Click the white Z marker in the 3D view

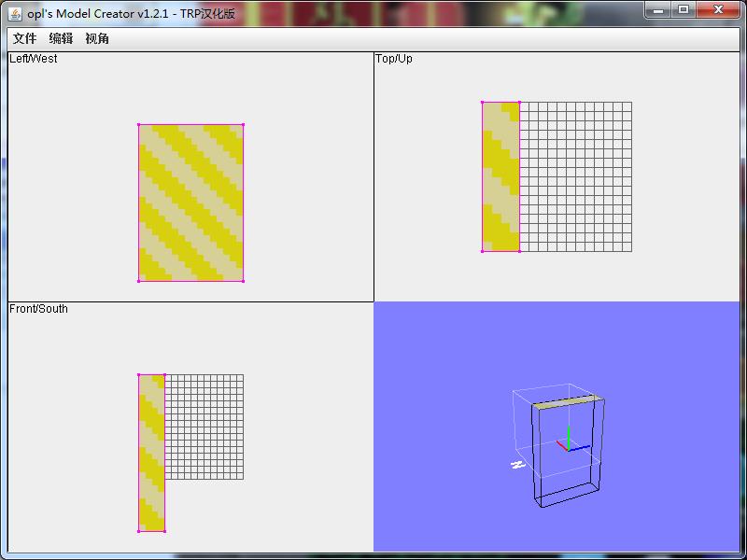(516, 464)
